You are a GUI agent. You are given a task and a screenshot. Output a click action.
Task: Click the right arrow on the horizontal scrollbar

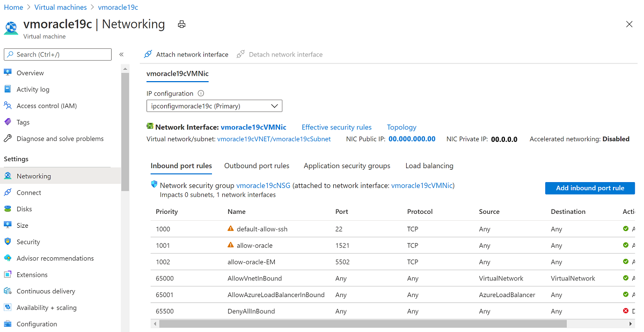pos(631,324)
